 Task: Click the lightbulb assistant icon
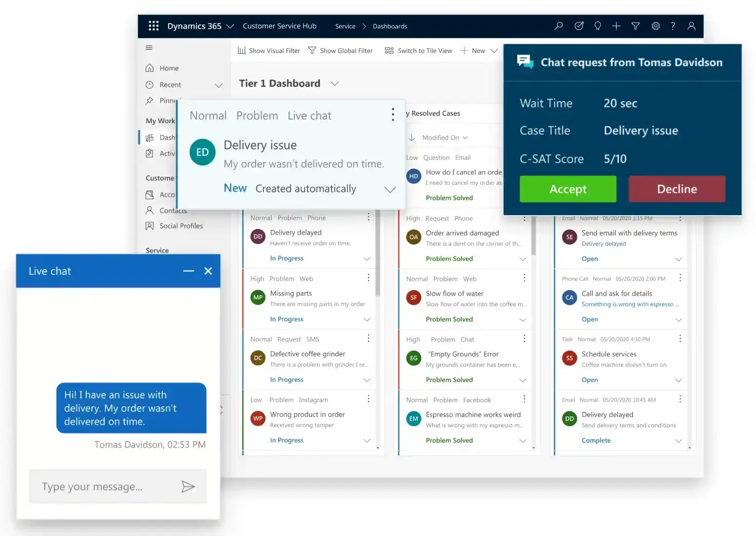(x=597, y=26)
